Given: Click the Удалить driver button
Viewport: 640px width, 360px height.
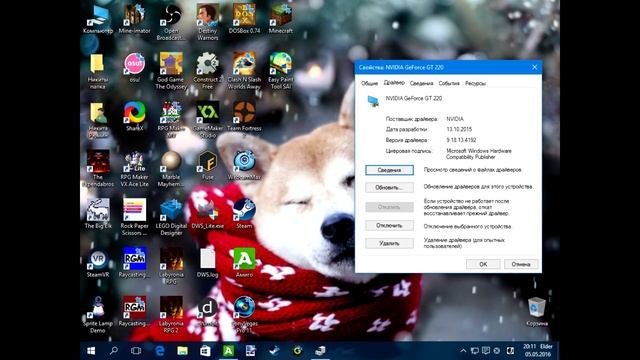Looking at the screenshot, I should click(x=389, y=243).
